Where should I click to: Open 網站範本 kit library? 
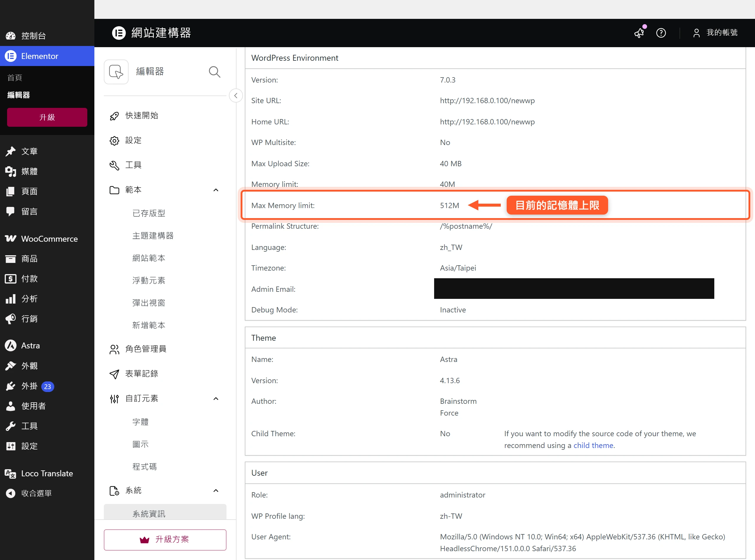tap(149, 258)
